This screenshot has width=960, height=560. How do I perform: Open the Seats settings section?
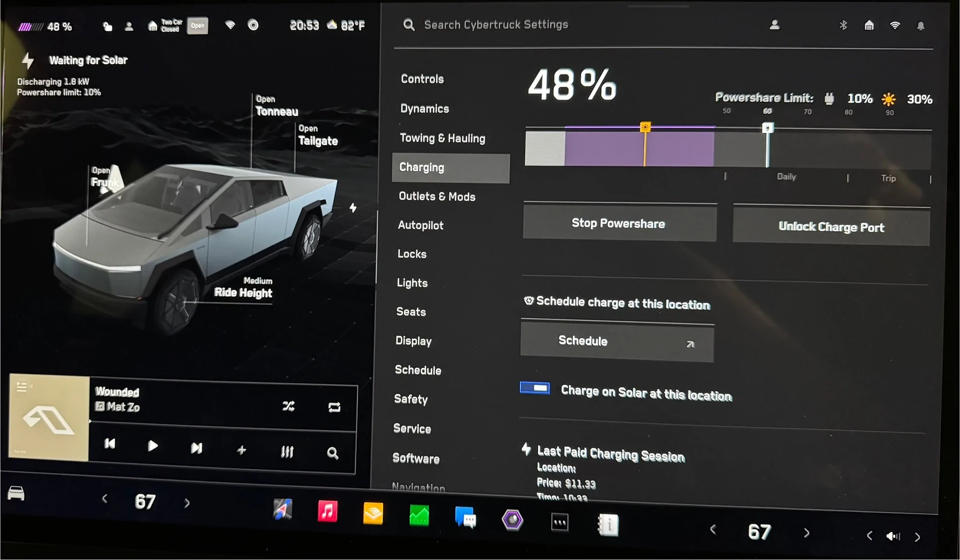point(411,312)
